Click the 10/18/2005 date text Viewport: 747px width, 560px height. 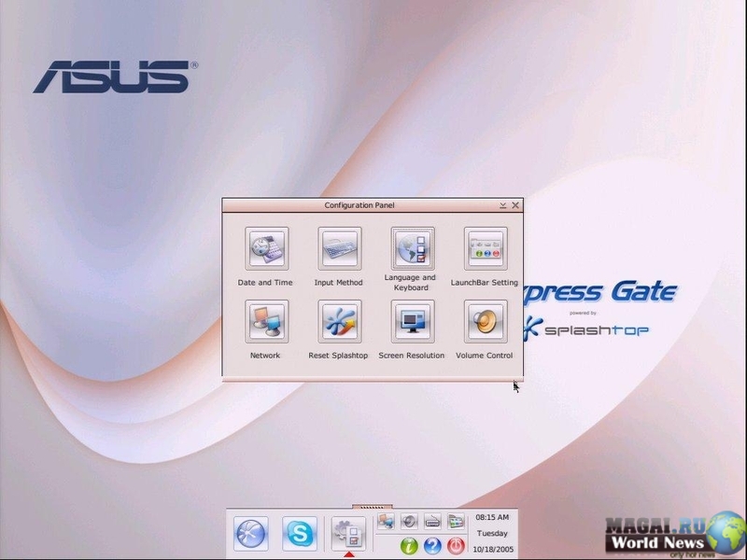493,549
